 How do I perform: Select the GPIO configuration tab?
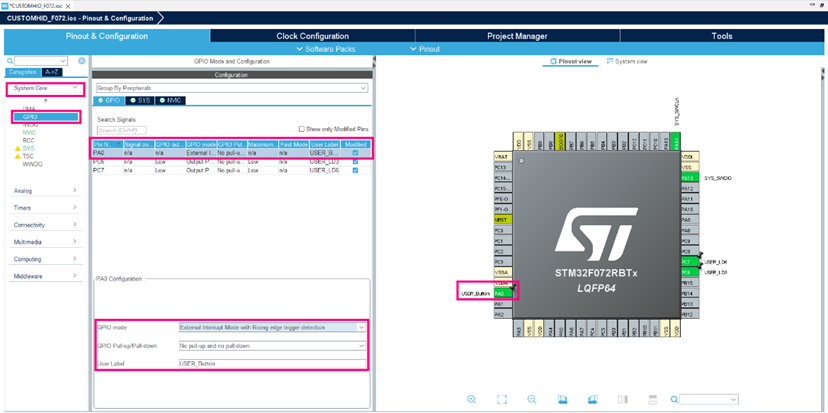109,100
